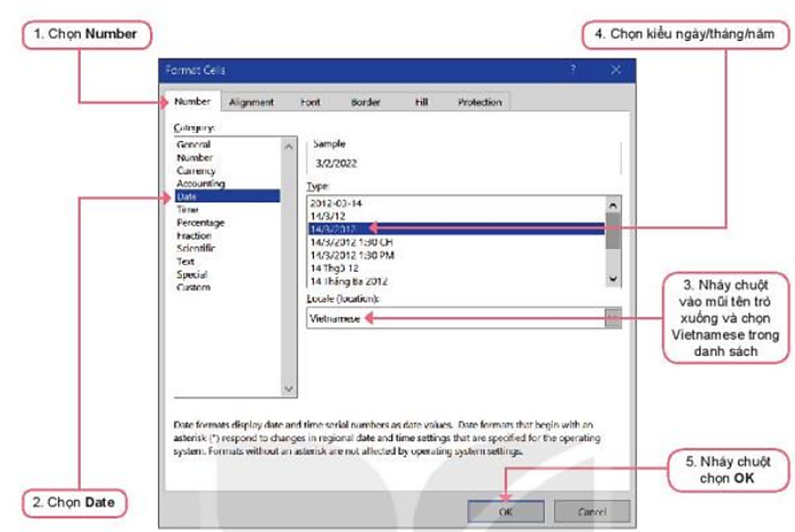Select the Custom category

(x=193, y=287)
